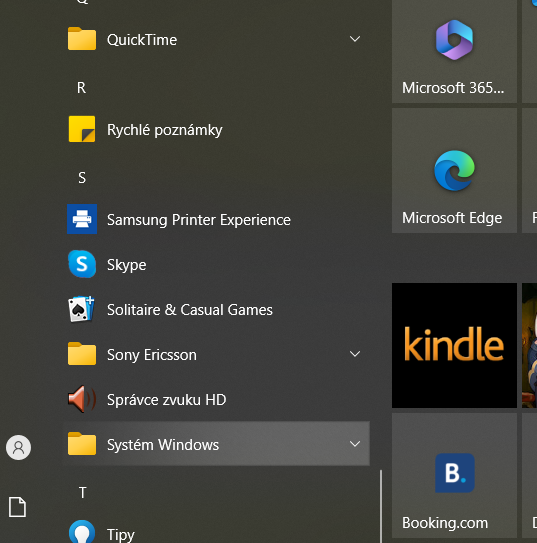The image size is (537, 543).
Task: Click 'Solitaire & Casual Games' text
Action: [x=190, y=310]
